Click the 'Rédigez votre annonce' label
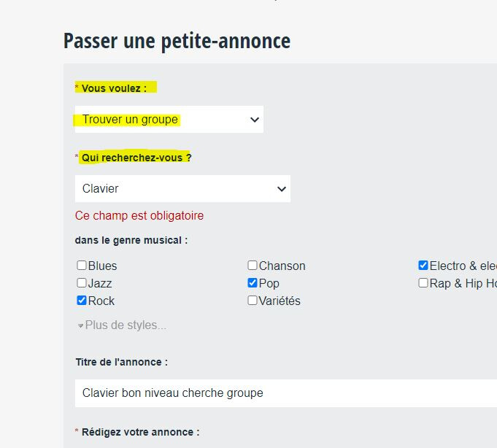 pyautogui.click(x=140, y=432)
